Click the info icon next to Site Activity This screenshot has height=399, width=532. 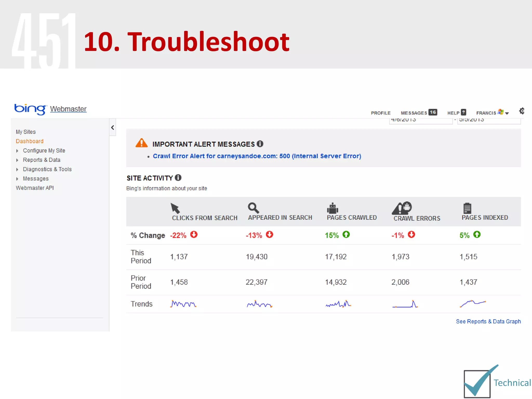(178, 178)
